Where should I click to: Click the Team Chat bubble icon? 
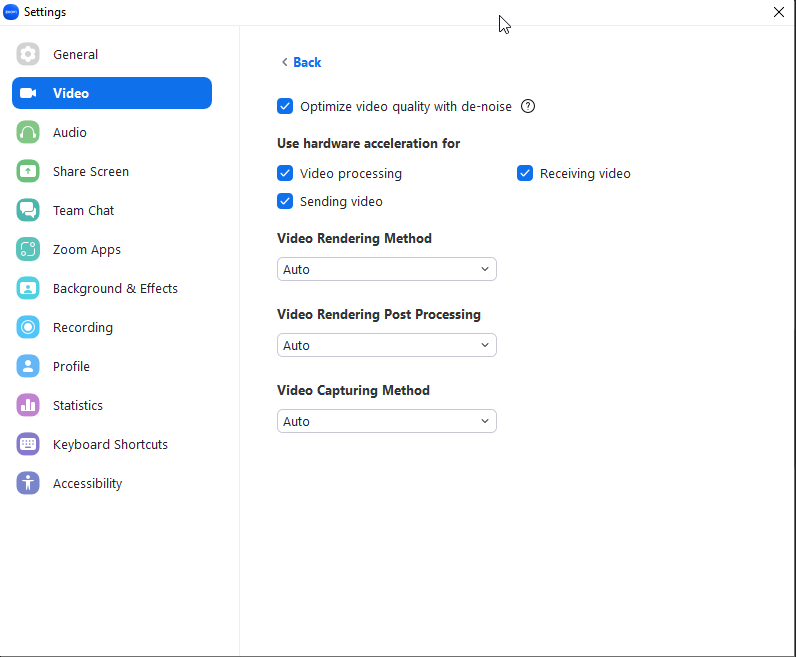click(x=28, y=210)
